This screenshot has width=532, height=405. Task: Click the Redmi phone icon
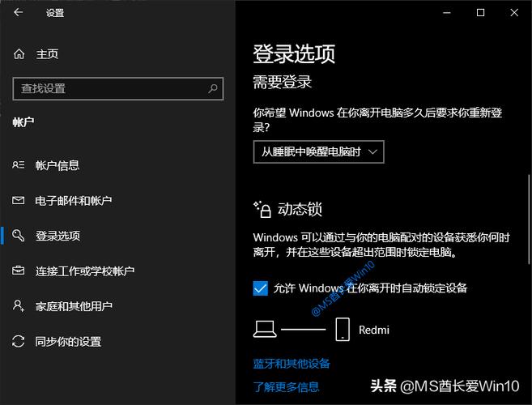pos(343,329)
